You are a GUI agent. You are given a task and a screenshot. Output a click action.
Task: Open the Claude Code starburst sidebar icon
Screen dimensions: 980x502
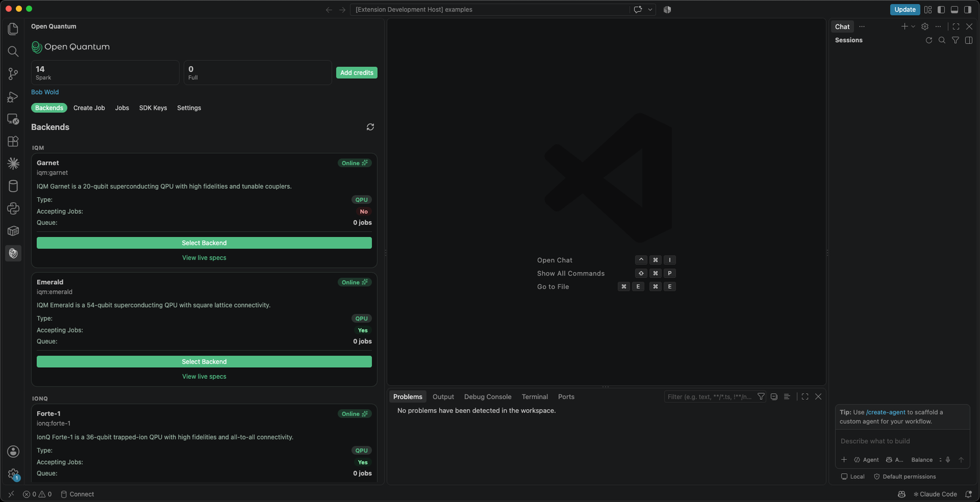point(13,163)
